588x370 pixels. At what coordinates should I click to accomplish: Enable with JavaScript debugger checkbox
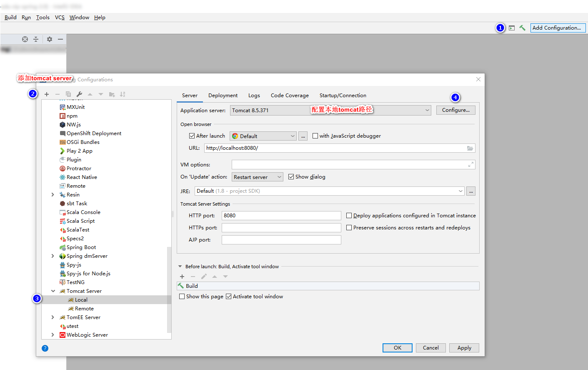(315, 136)
